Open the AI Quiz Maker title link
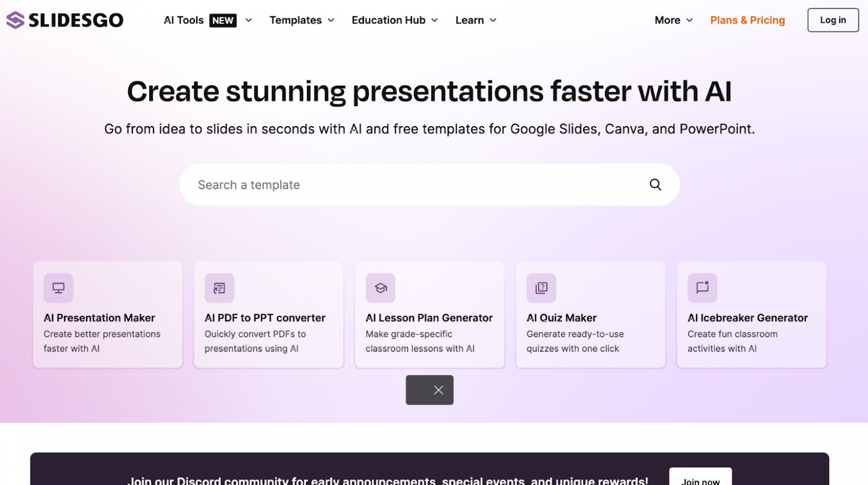The image size is (868, 485). pyautogui.click(x=561, y=318)
